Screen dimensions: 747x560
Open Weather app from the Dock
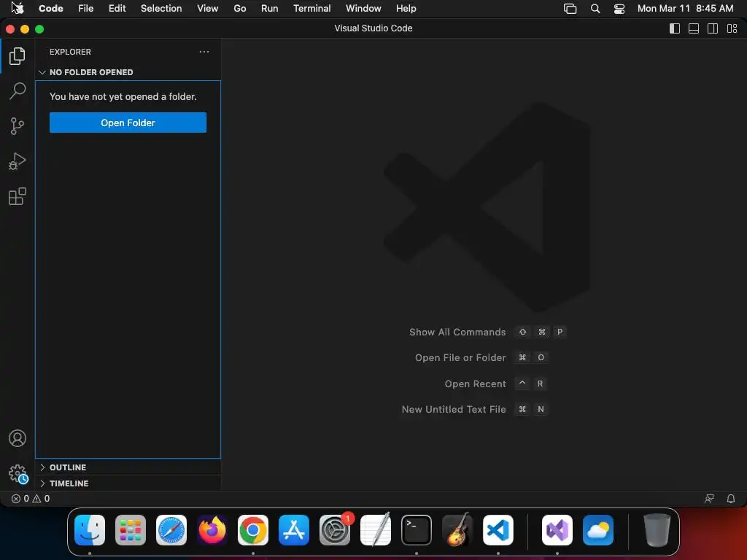598,530
